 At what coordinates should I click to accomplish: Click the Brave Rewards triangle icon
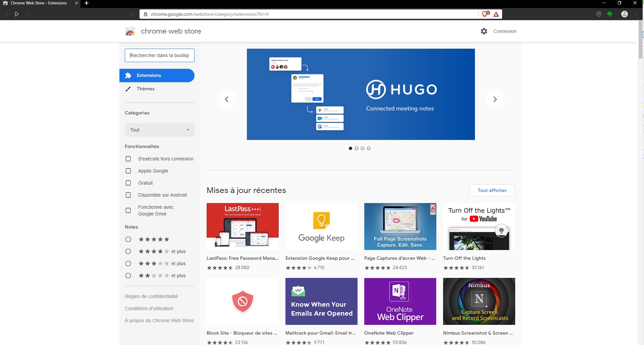(x=496, y=14)
